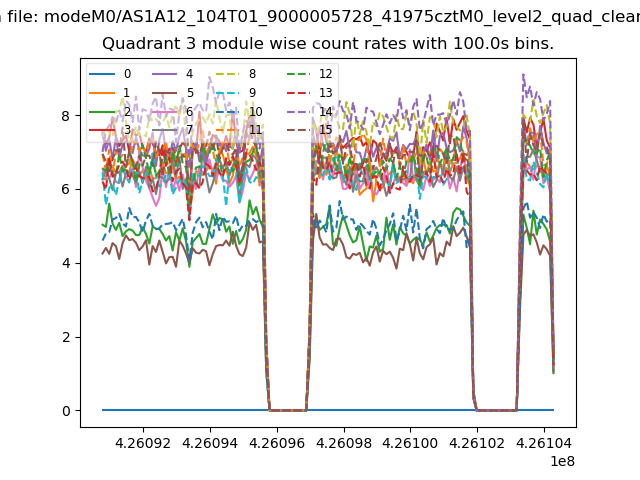Select the dashed red legend line for module 13
The height and width of the screenshot is (480, 640).
point(298,93)
